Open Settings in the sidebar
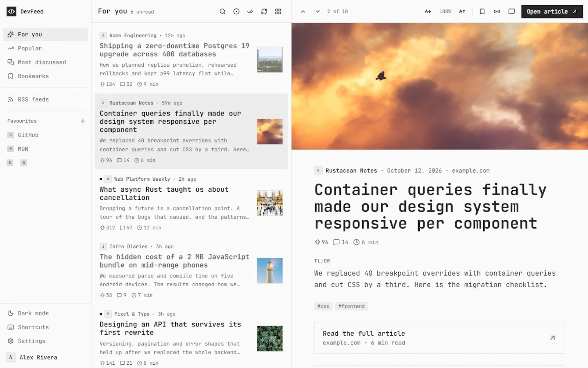 pyautogui.click(x=46, y=341)
